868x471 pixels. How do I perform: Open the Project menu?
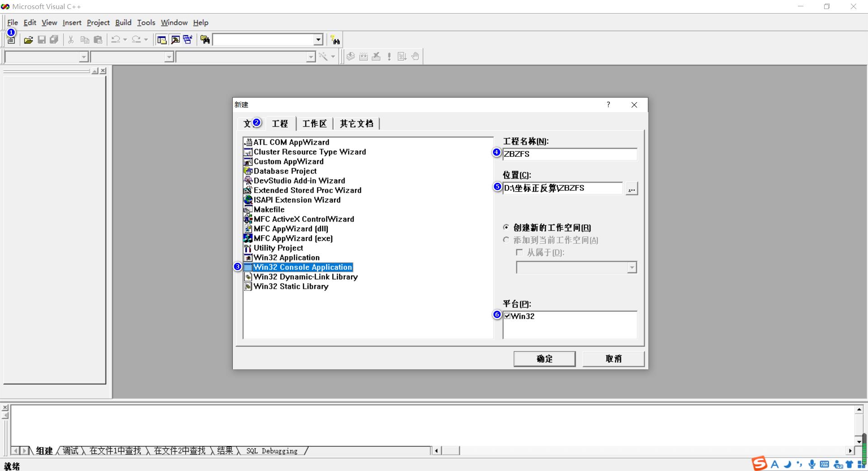click(x=98, y=23)
